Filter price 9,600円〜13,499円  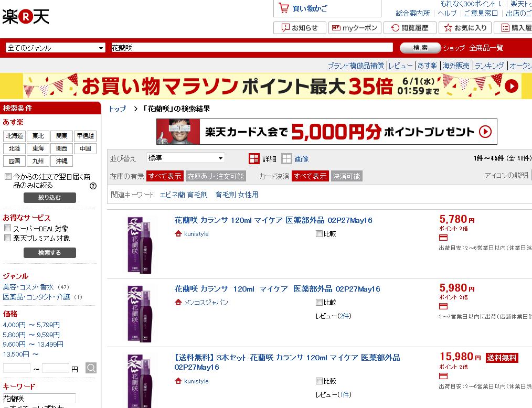tap(33, 344)
